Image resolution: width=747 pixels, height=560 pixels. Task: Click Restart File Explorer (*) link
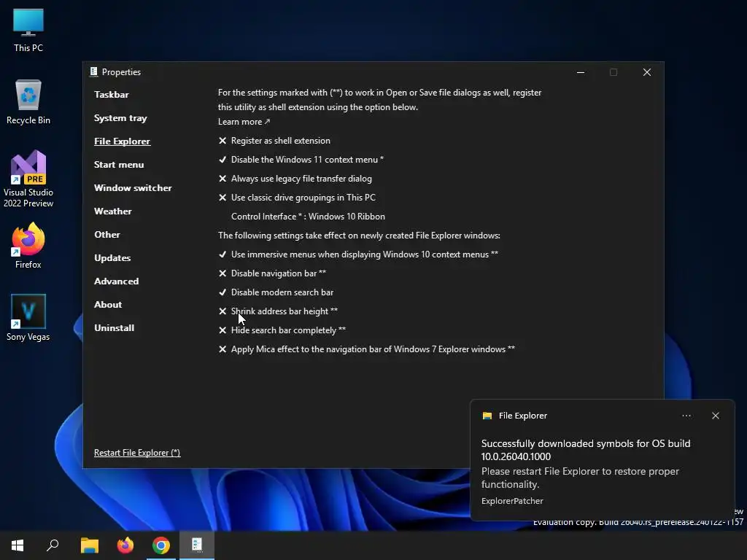(137, 453)
